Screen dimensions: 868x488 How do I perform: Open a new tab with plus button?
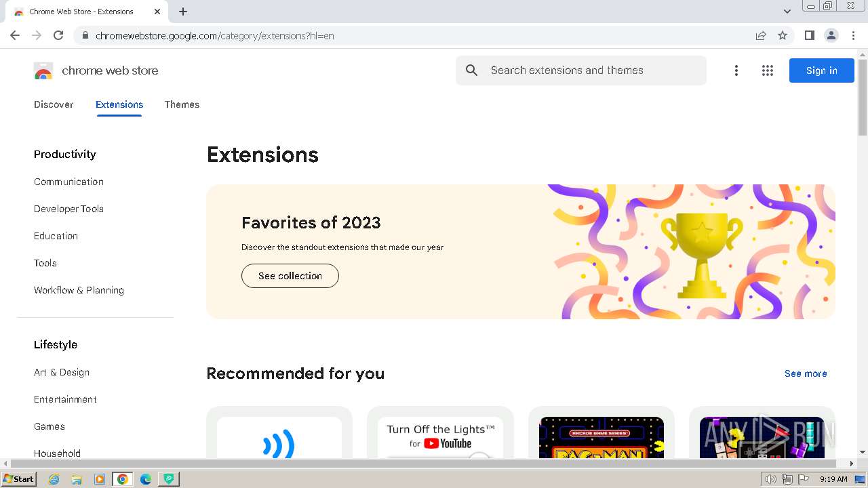(183, 12)
